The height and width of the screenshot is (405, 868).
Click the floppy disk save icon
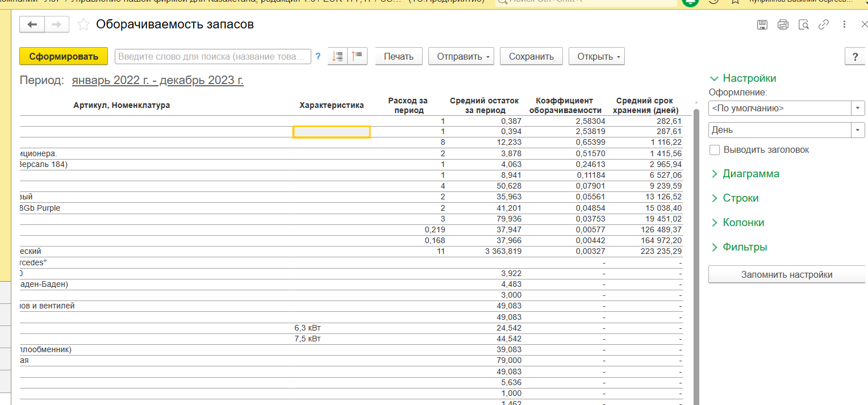coord(762,24)
